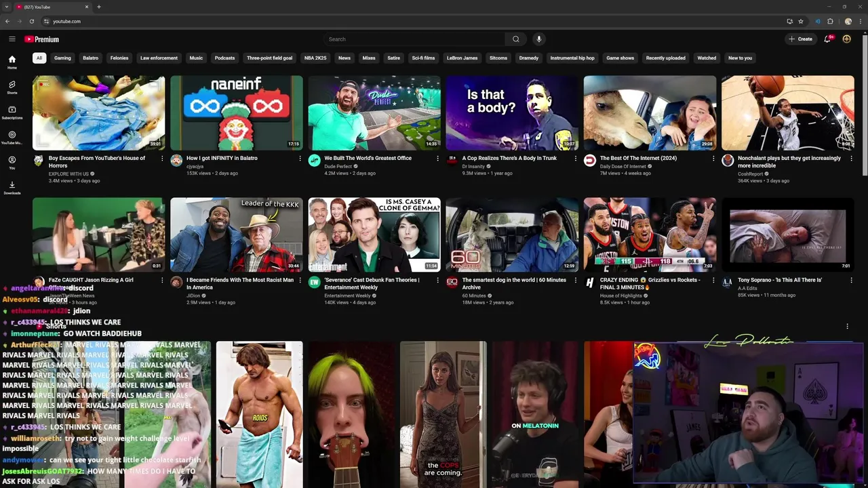
Task: Open options for 'The smartest dog in the world'
Action: 576,281
